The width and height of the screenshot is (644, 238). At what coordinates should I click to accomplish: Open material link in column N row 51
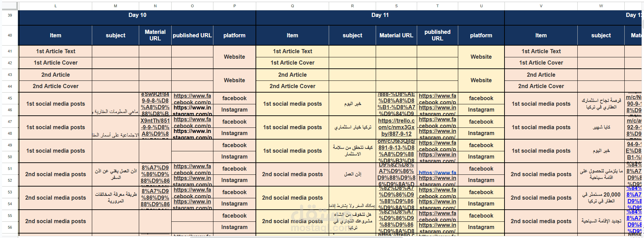click(x=155, y=174)
